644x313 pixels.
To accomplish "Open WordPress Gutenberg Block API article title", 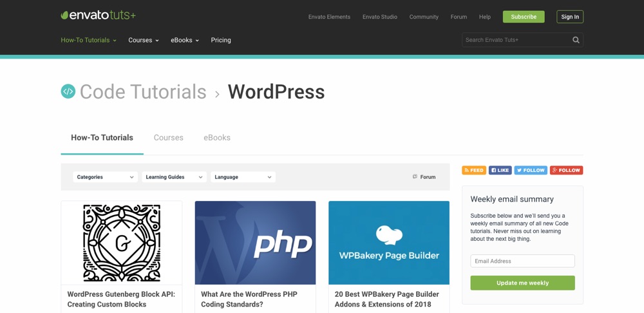I will pos(121,299).
